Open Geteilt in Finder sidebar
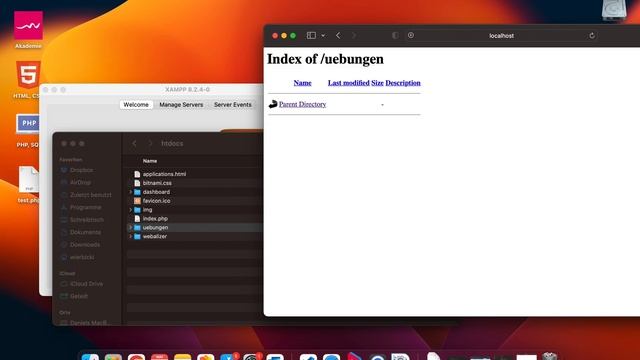 pos(79,296)
